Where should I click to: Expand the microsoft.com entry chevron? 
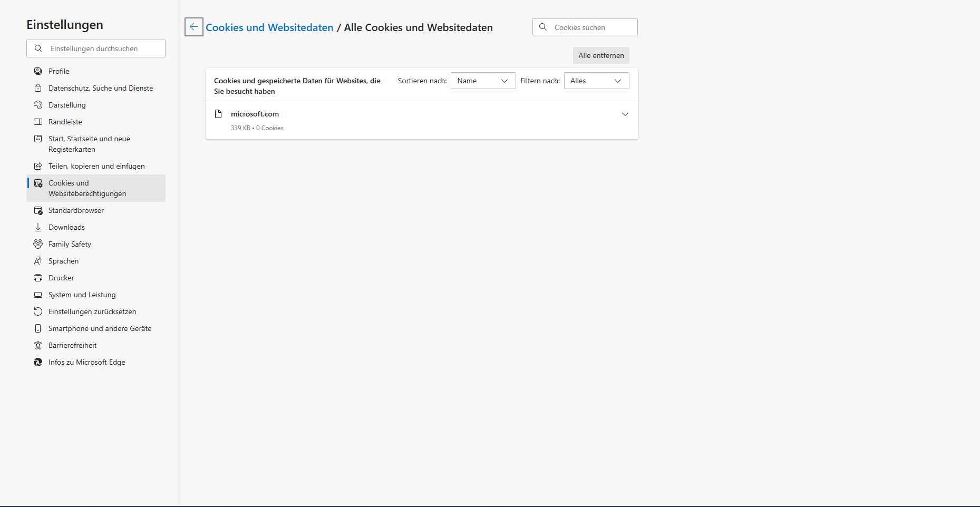[625, 114]
